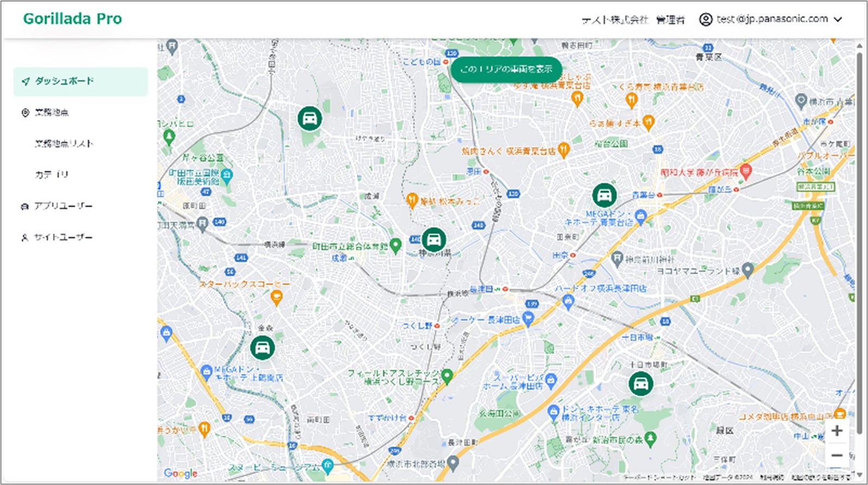This screenshot has height=485, width=868.
Task: Click the こどもの国 station label
Action: pos(422,62)
